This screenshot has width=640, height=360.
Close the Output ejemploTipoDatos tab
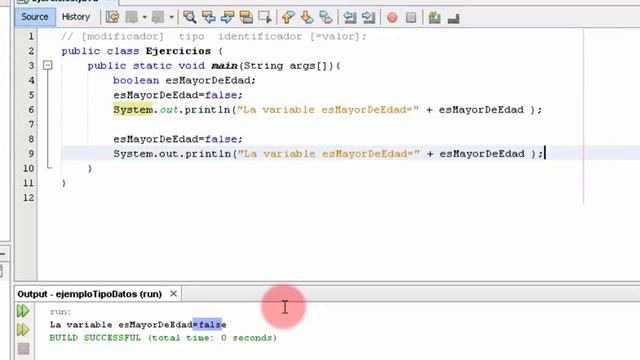[x=173, y=293]
